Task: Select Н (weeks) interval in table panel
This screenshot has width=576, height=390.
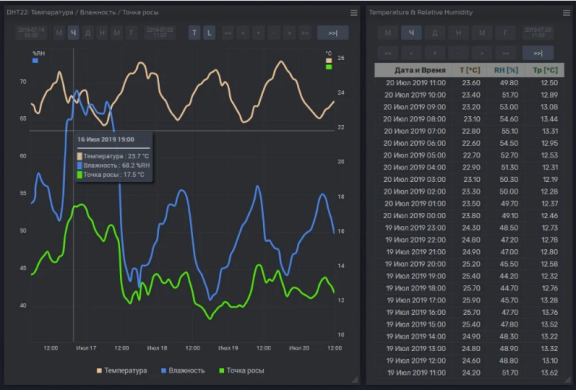Action: (x=458, y=33)
